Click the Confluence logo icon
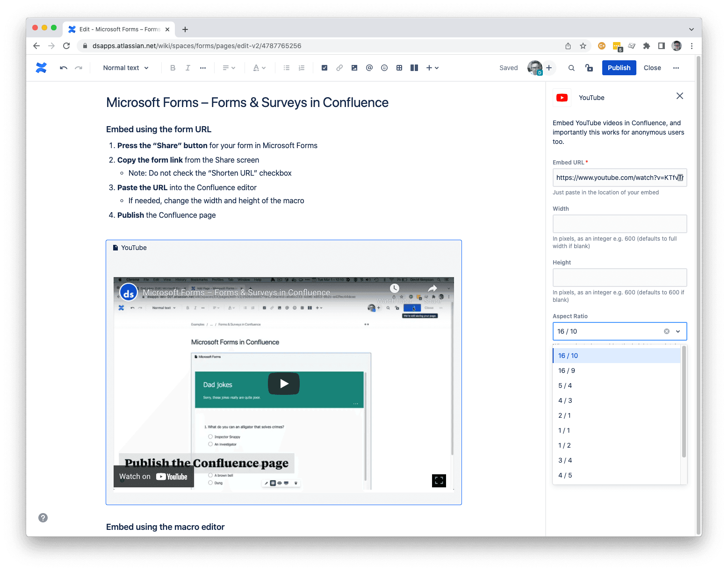The width and height of the screenshot is (728, 571). pyautogui.click(x=41, y=68)
